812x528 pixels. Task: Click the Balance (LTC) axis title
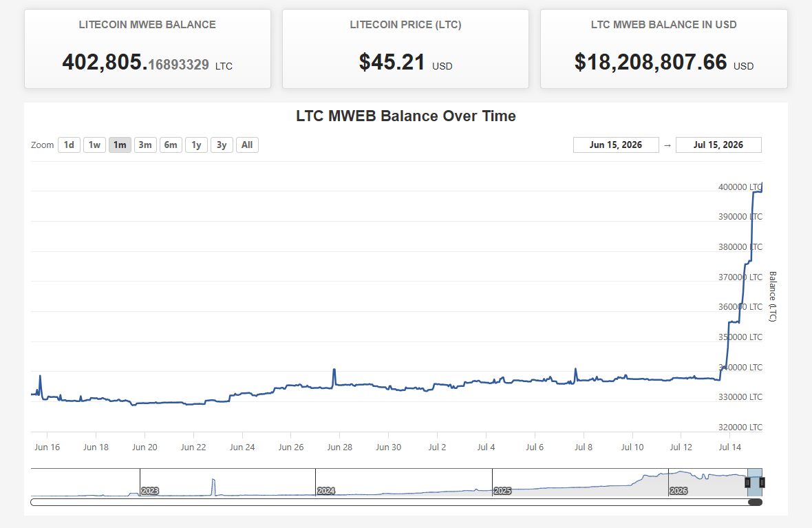click(x=772, y=297)
